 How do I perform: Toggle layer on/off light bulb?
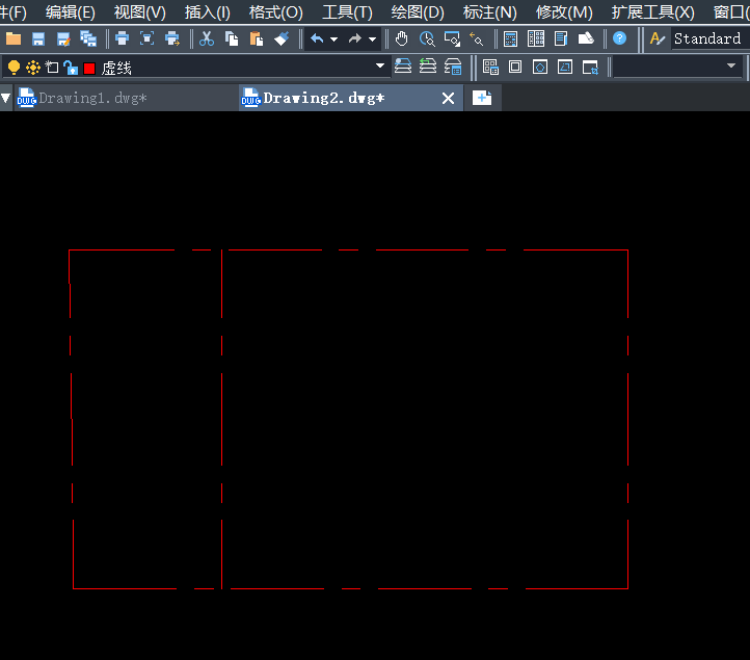point(14,68)
